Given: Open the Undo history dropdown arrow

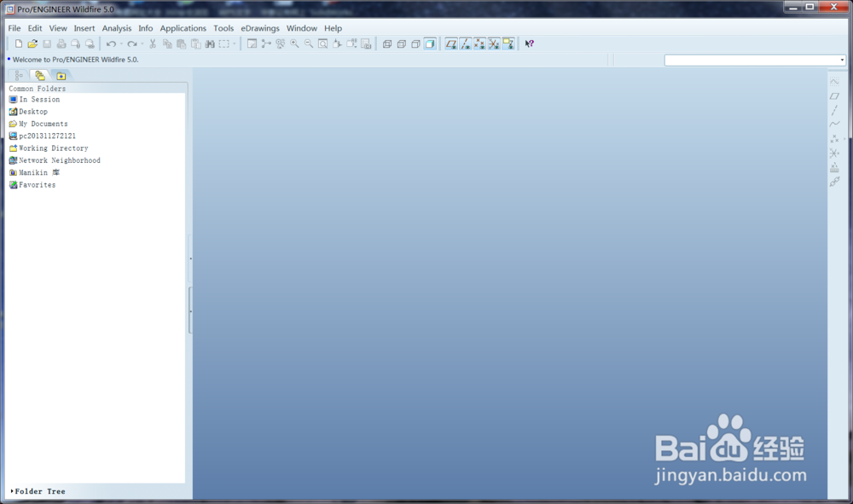Looking at the screenshot, I should coord(121,44).
